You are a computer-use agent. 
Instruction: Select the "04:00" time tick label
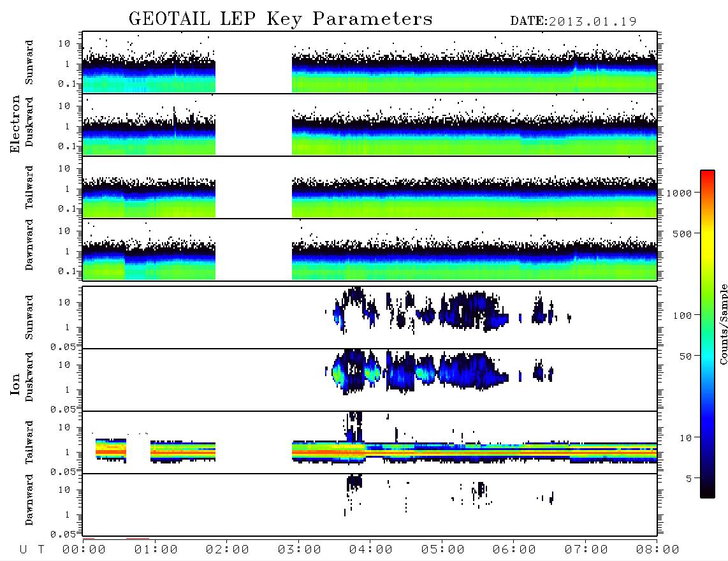371,550
